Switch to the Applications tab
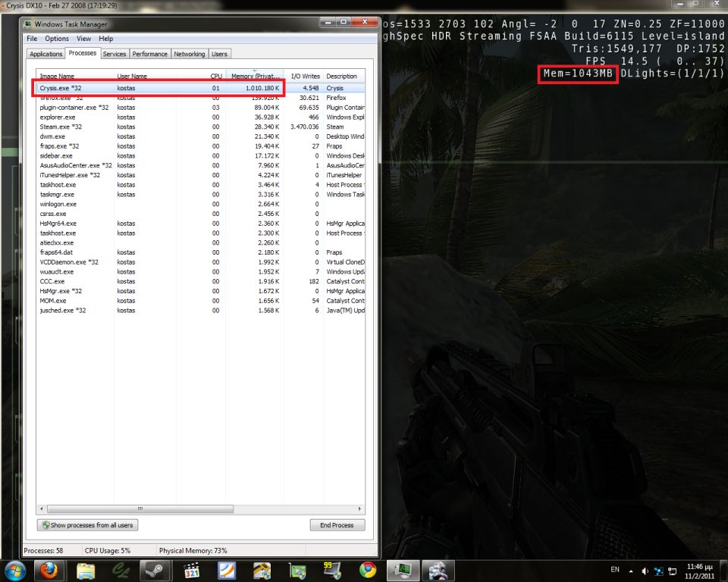This screenshot has width=728, height=582. coord(46,54)
